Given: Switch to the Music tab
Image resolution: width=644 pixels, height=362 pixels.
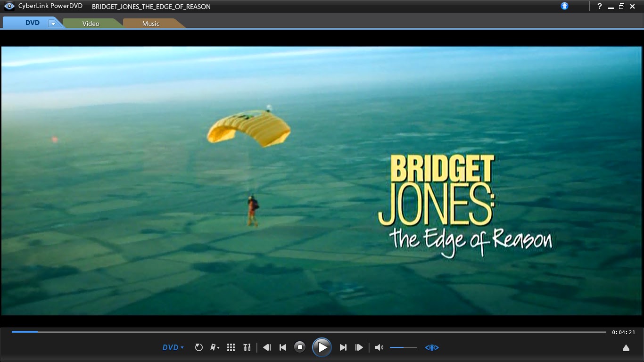Looking at the screenshot, I should point(151,23).
